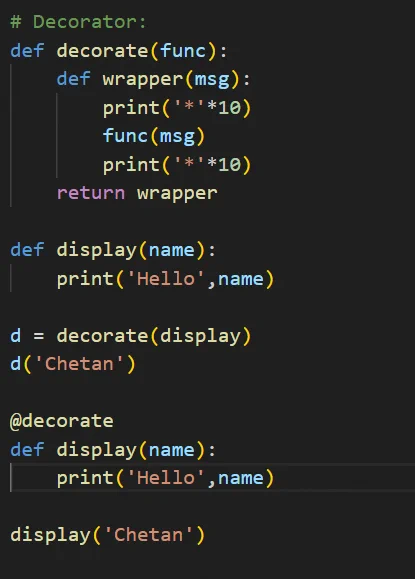Click the '@decorate' decorator line
Image resolution: width=415 pixels, height=579 pixels.
click(x=62, y=421)
